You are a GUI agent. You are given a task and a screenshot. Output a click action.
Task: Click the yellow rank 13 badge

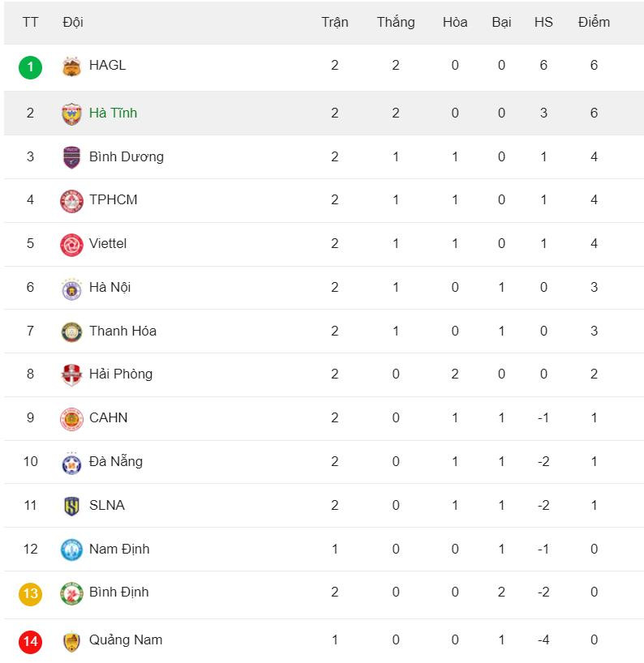coord(31,593)
